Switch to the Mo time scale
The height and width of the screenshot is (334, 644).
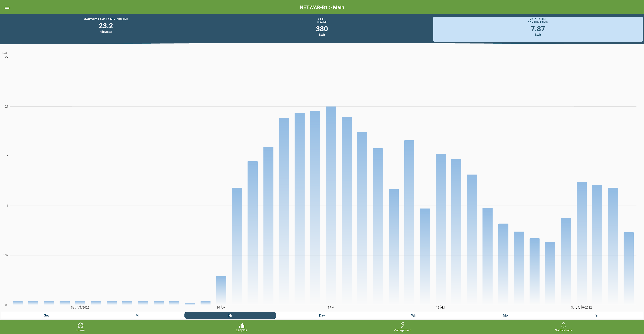pos(505,315)
